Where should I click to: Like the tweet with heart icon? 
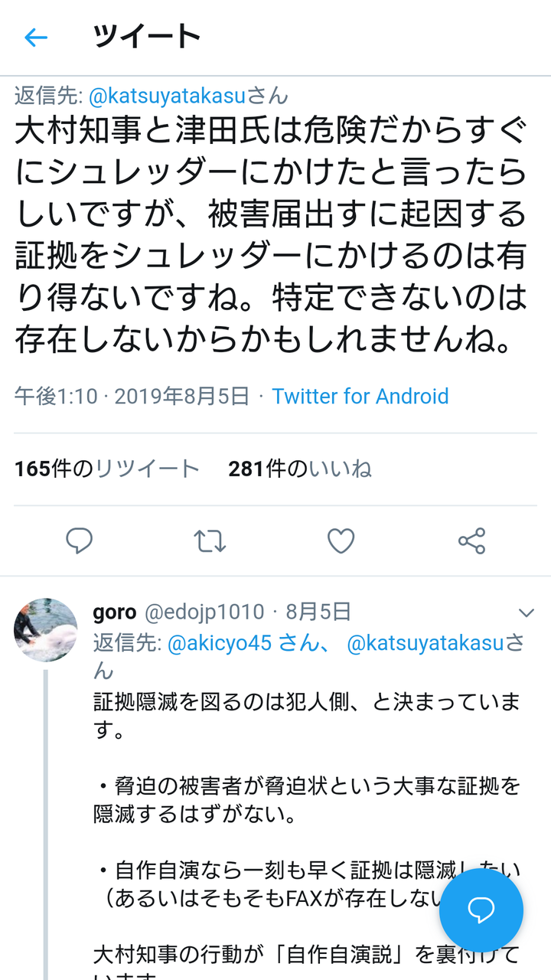pyautogui.click(x=341, y=541)
